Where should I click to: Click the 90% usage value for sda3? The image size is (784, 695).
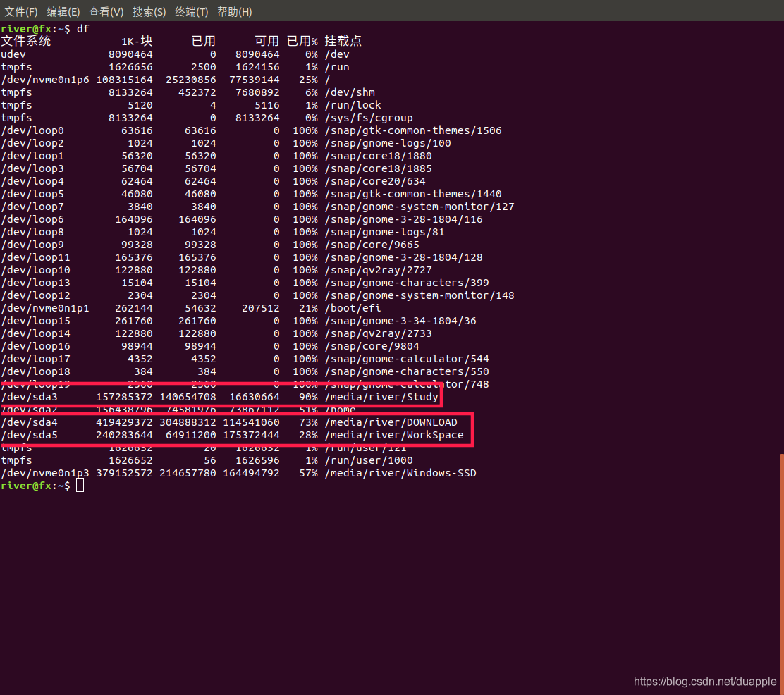click(x=309, y=397)
